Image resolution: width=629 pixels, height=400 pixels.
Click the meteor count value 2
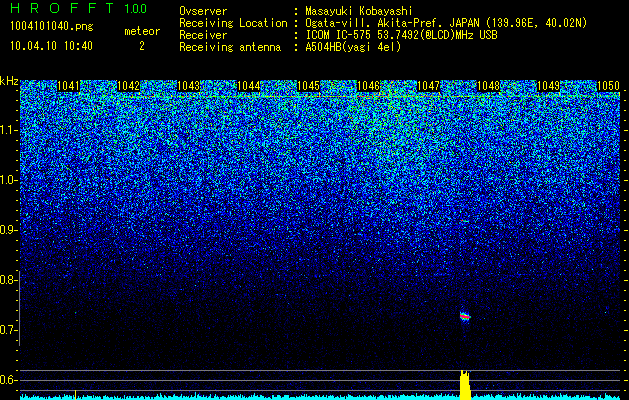(142, 46)
